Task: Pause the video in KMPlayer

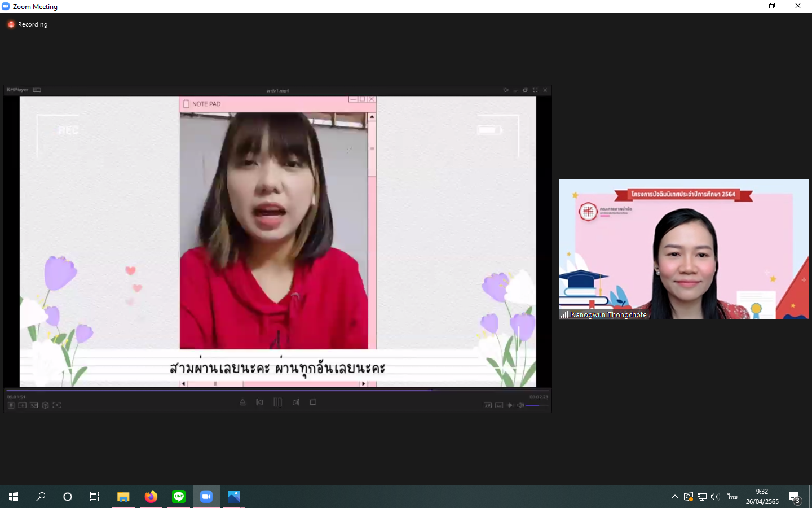Action: click(277, 402)
